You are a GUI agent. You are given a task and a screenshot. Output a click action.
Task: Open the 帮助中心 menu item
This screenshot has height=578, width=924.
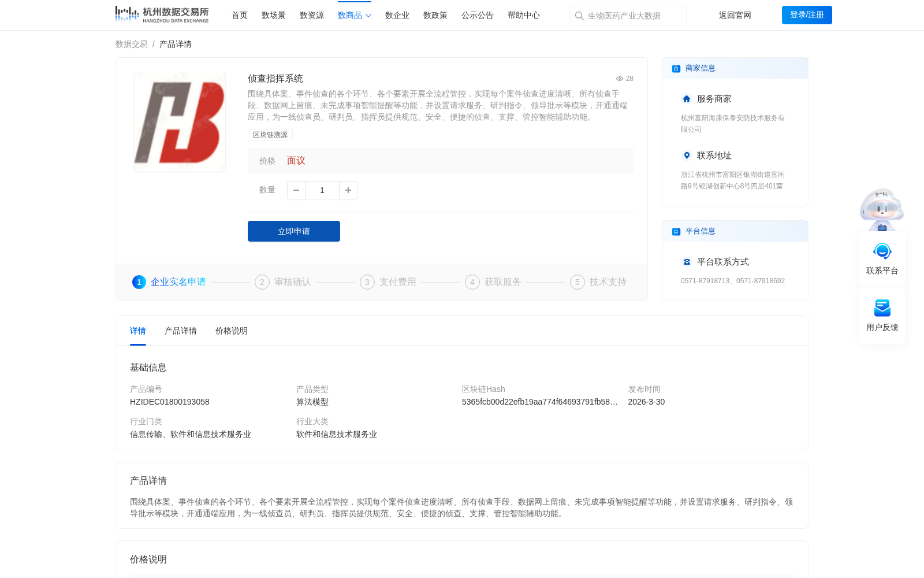tap(524, 16)
